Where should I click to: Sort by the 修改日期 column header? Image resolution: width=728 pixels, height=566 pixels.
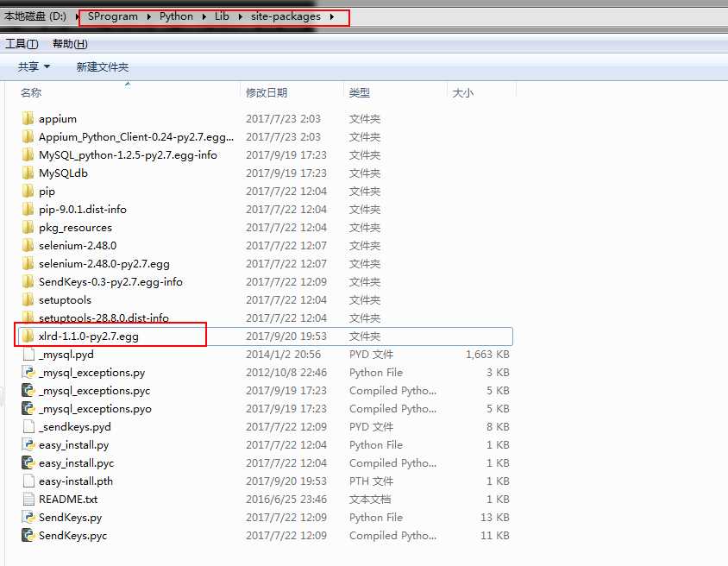click(267, 93)
